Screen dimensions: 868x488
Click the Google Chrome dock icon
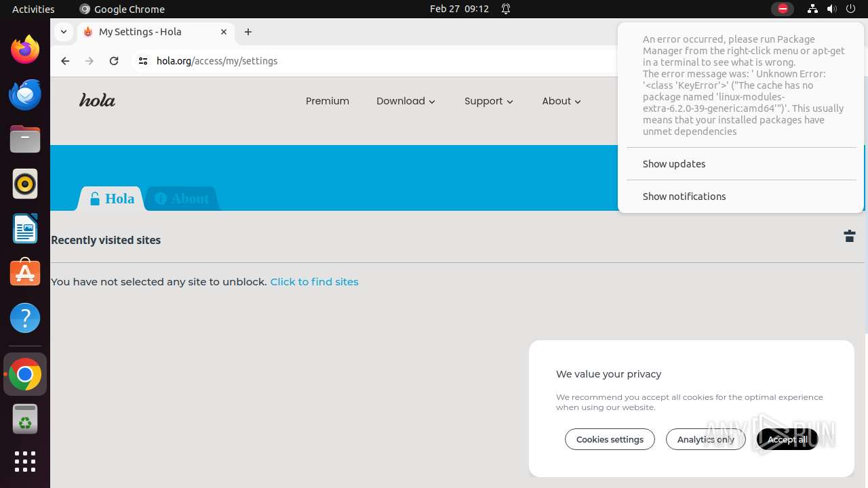25,374
